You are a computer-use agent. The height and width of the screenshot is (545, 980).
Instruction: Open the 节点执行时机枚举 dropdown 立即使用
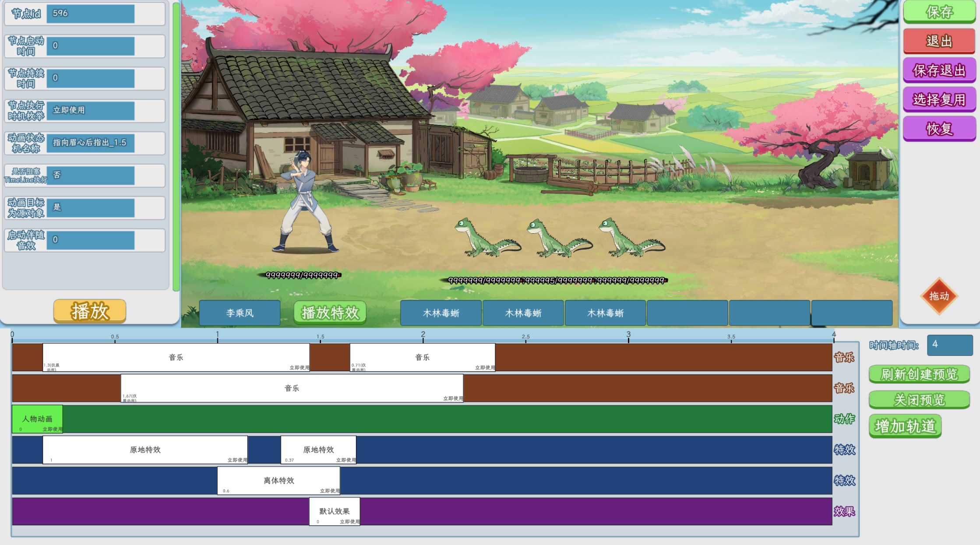click(91, 111)
